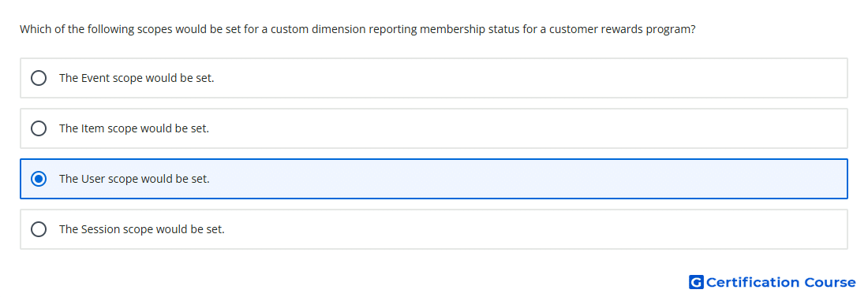Click the question text about custom dimension scopes
The width and height of the screenshot is (868, 297).
[x=357, y=29]
